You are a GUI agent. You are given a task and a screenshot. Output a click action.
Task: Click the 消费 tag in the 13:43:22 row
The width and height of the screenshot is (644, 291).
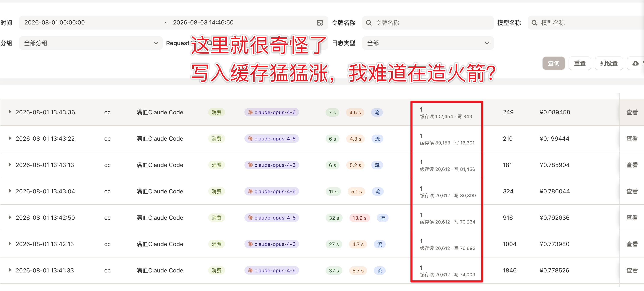pyautogui.click(x=216, y=139)
